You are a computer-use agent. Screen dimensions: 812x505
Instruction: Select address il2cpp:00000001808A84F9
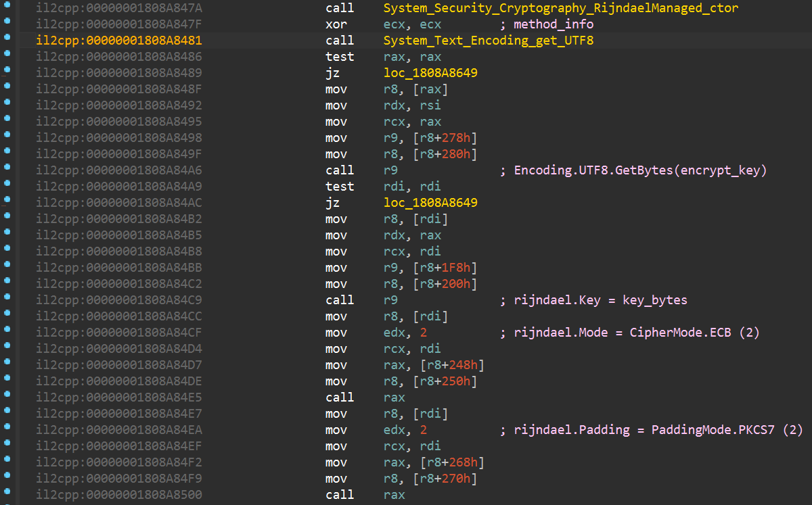[119, 479]
